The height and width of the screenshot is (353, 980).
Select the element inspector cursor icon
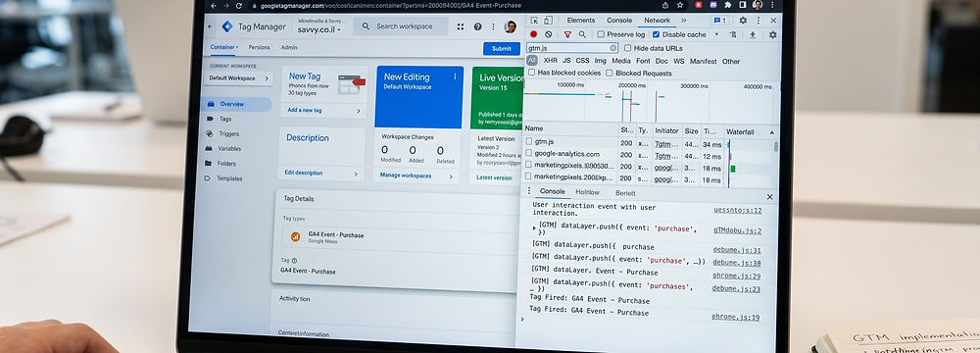[534, 20]
